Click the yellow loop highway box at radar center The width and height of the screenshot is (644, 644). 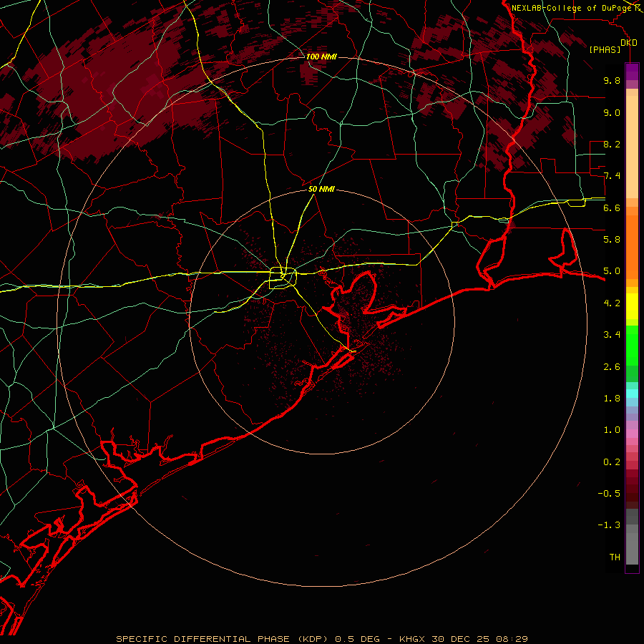tap(283, 278)
